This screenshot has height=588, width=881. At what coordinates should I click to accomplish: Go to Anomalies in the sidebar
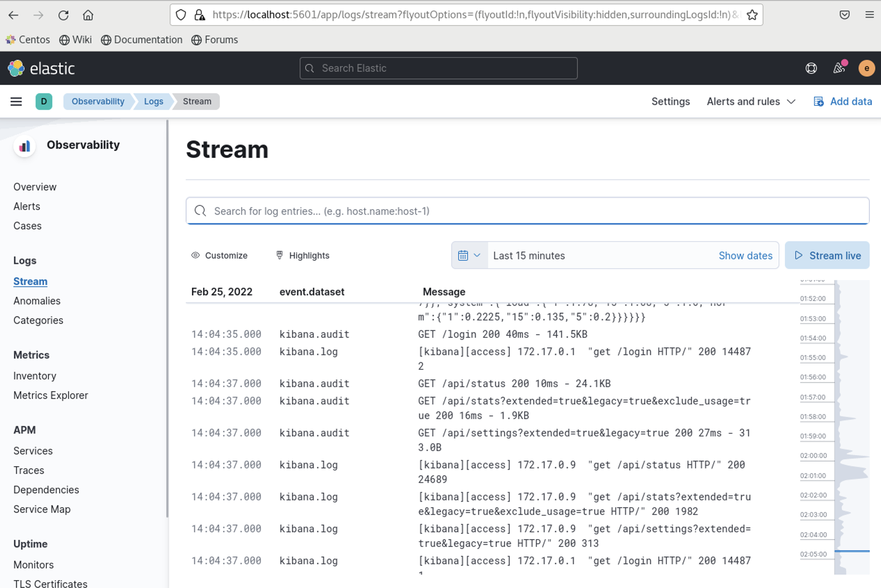pos(37,301)
